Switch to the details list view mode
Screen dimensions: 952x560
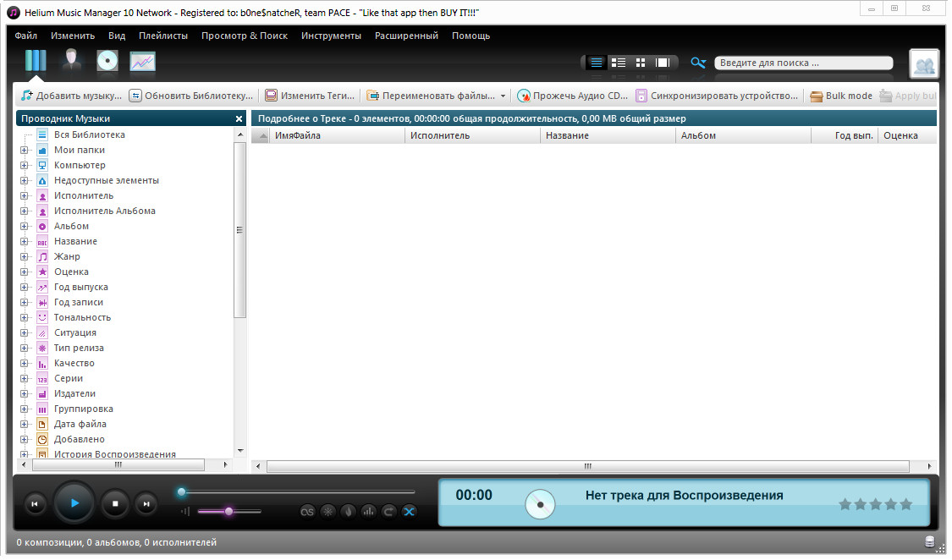tap(619, 63)
